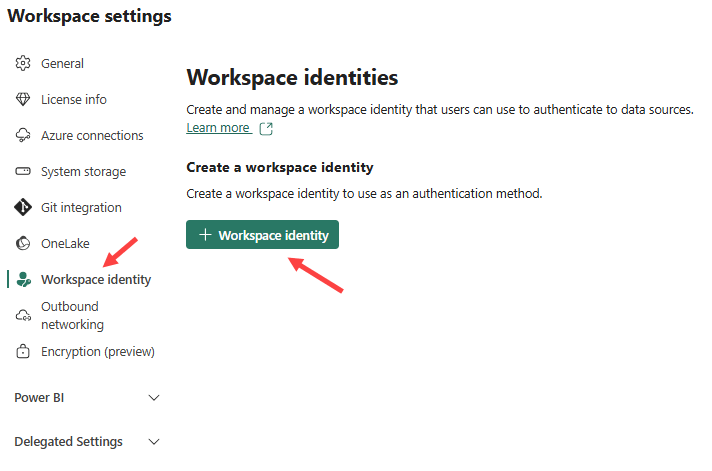Expand the Power BI section chevron
This screenshot has width=712, height=471.
coord(154,398)
